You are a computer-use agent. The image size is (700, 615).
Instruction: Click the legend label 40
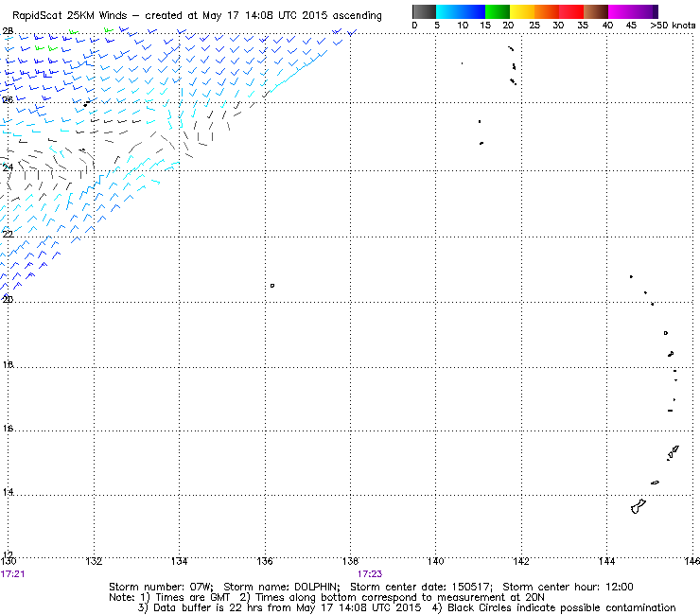click(x=607, y=25)
